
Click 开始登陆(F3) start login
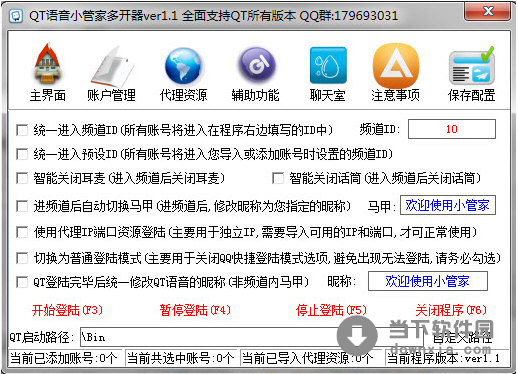click(x=67, y=310)
